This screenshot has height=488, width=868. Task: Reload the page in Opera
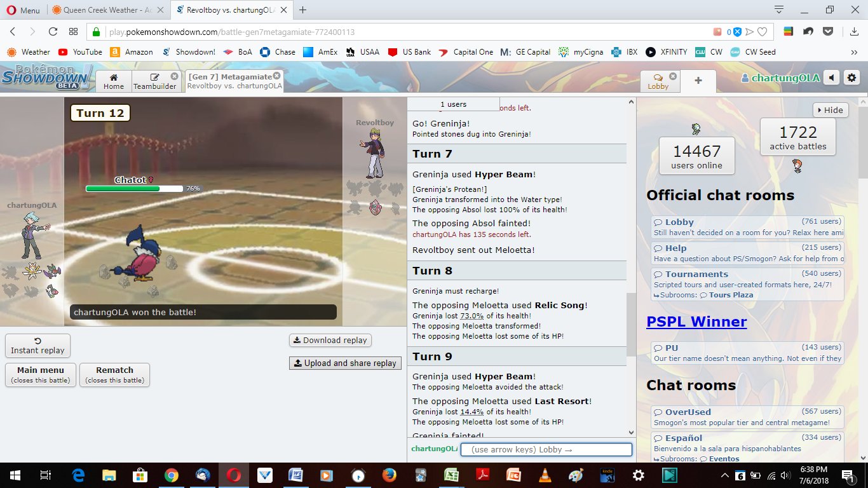tap(53, 32)
